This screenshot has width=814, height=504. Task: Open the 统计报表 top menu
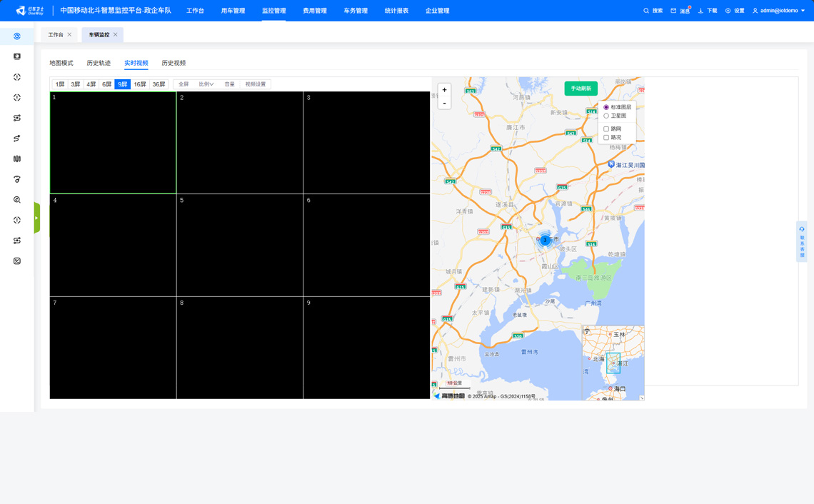[x=396, y=11]
